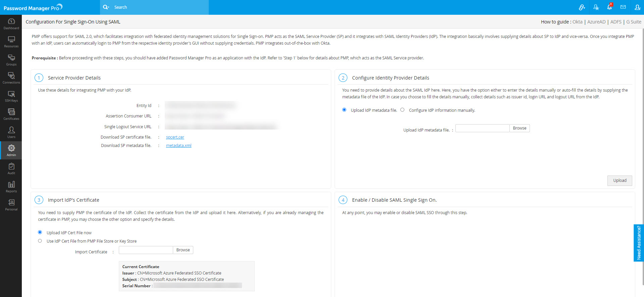Click the Upload button for IdP metadata
This screenshot has height=297, width=644.
(x=620, y=181)
